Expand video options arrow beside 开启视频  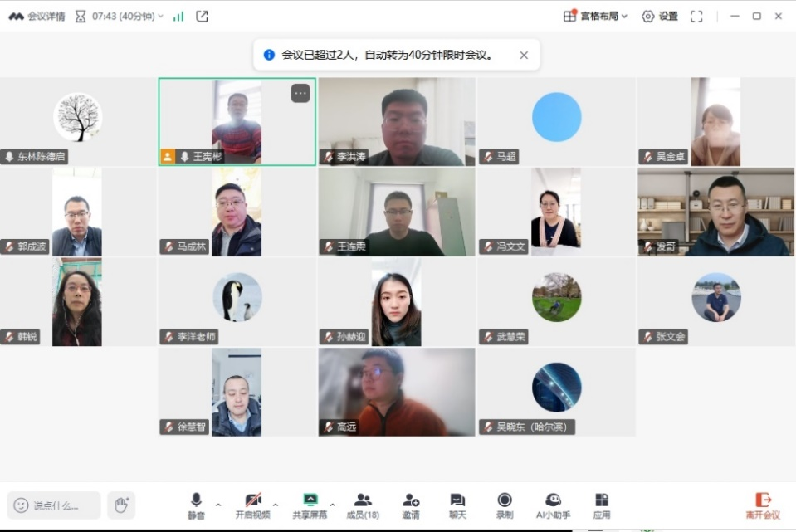276,505
